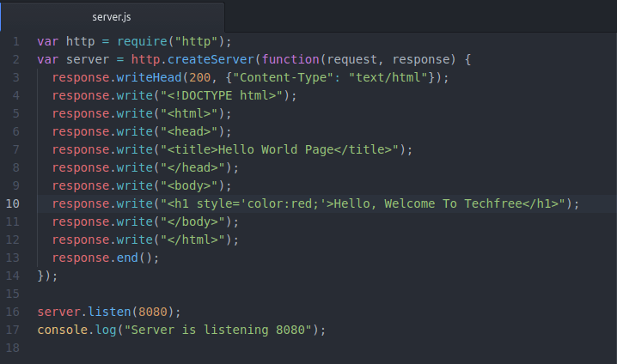Click line number 14 in gutter
This screenshot has width=617, height=364.
tap(13, 276)
